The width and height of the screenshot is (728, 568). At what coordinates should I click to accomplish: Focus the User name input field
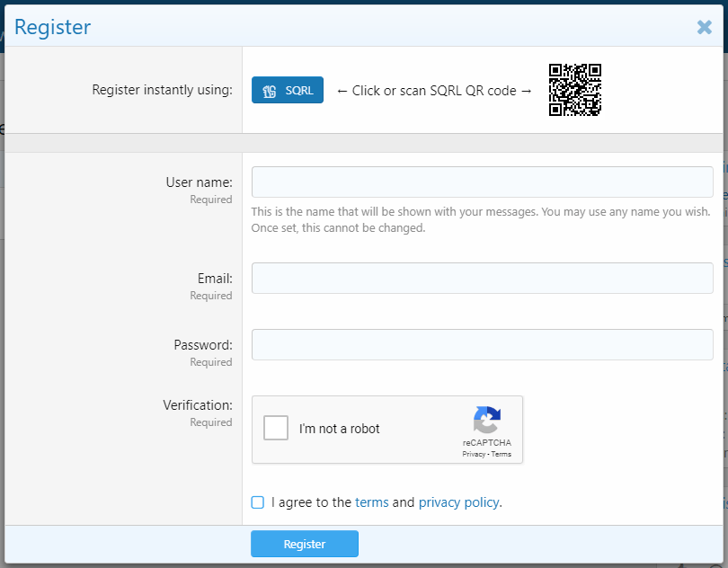[x=482, y=182]
